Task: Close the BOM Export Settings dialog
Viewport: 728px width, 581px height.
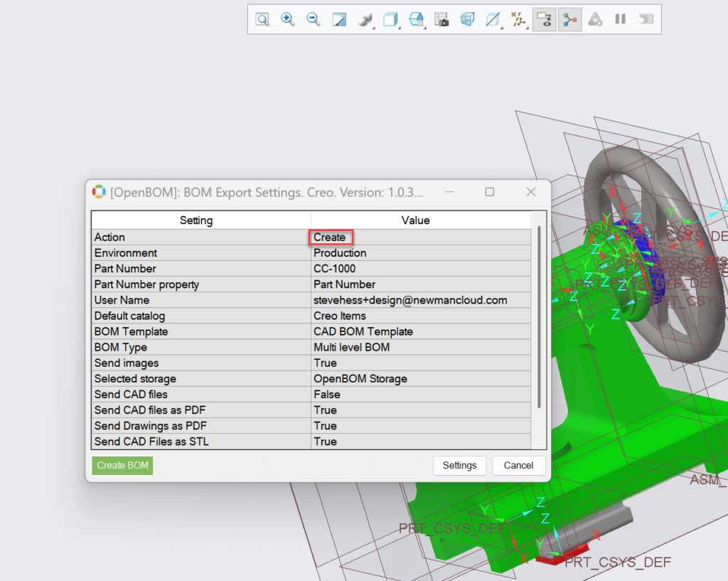Action: pyautogui.click(x=531, y=192)
